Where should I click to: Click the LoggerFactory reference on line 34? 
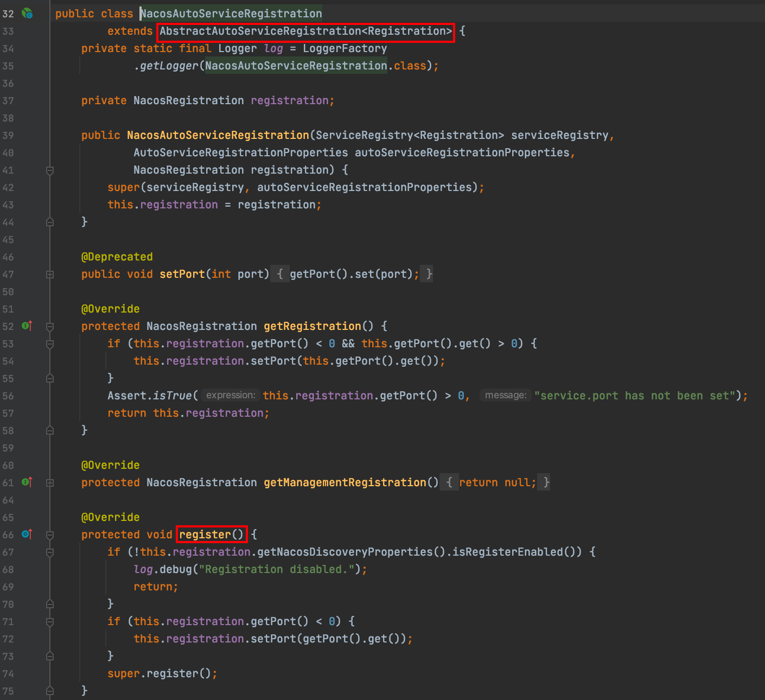click(345, 48)
